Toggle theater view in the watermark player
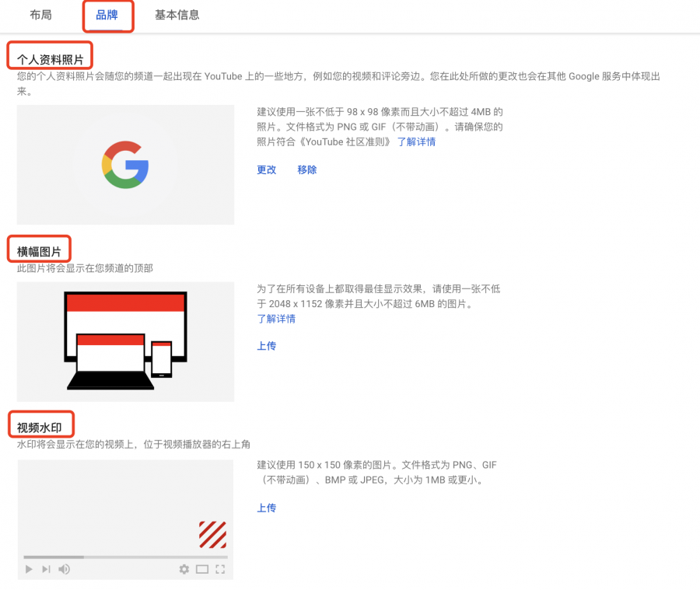The image size is (700, 590). (202, 569)
